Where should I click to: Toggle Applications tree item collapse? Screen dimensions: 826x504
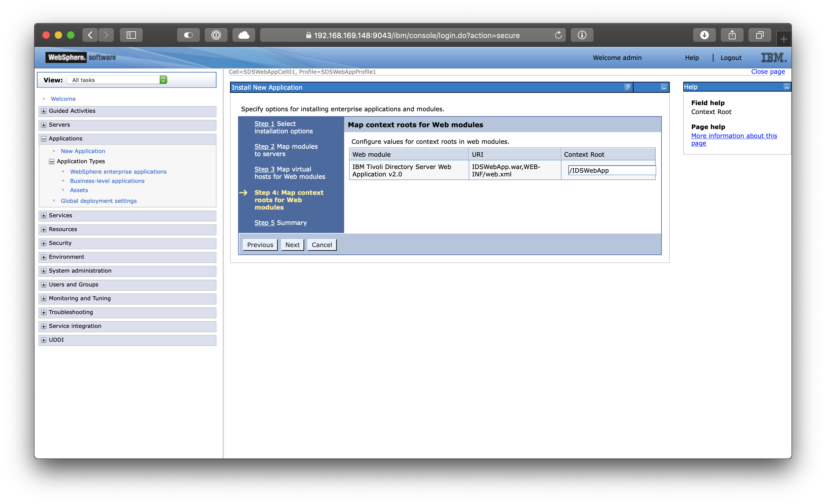pyautogui.click(x=44, y=139)
